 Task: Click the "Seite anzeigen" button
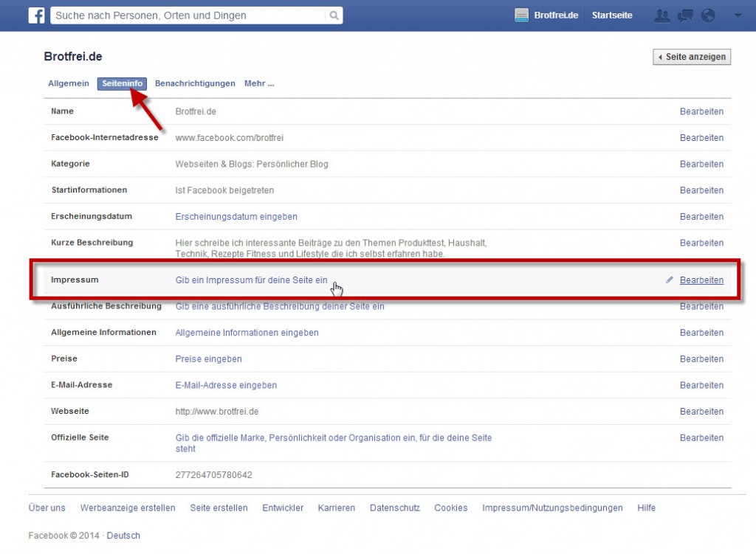[691, 56]
